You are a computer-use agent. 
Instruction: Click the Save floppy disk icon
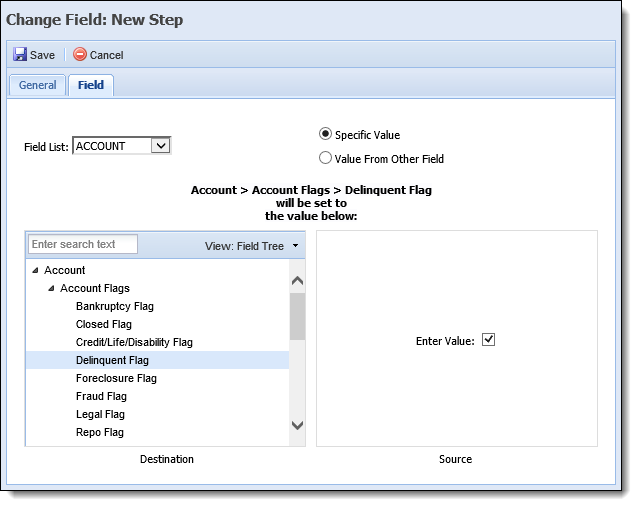[x=20, y=54]
